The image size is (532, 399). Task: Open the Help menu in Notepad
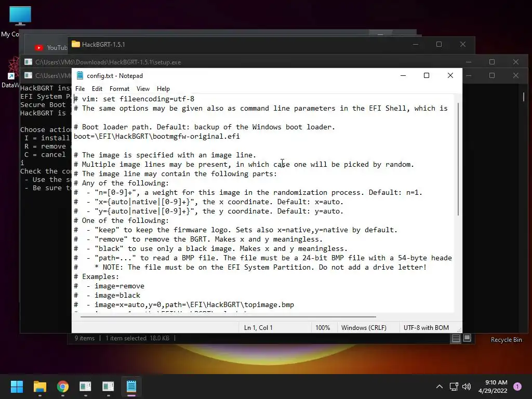pos(163,89)
